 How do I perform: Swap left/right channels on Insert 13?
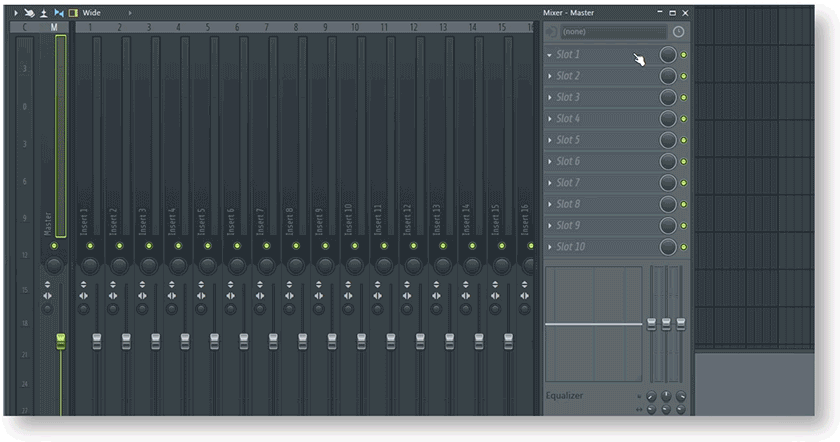(x=437, y=296)
